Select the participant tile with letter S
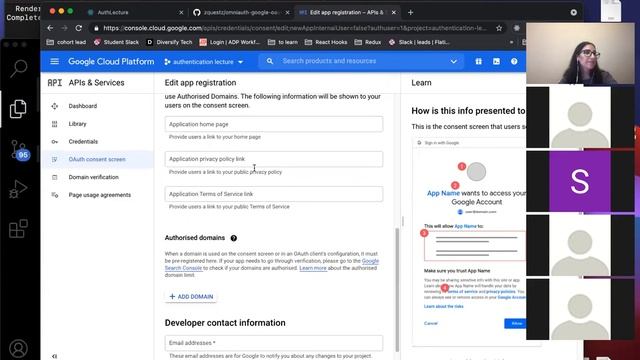The height and width of the screenshot is (360, 640). (x=580, y=181)
